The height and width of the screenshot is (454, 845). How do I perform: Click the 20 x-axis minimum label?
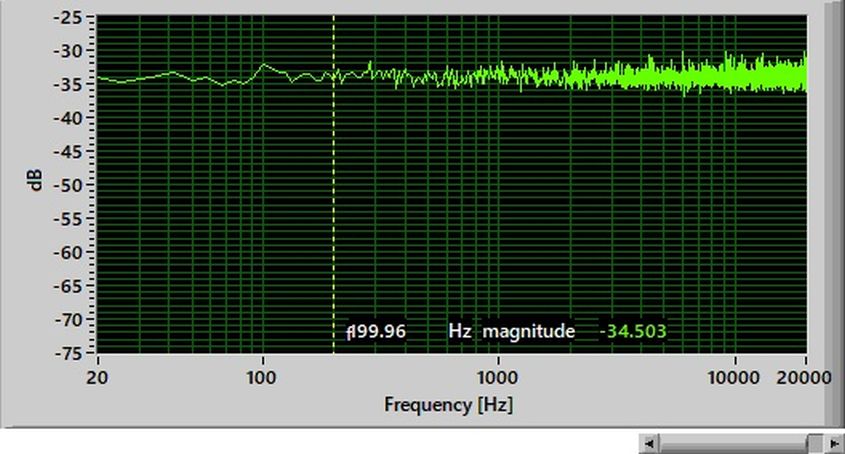click(97, 377)
